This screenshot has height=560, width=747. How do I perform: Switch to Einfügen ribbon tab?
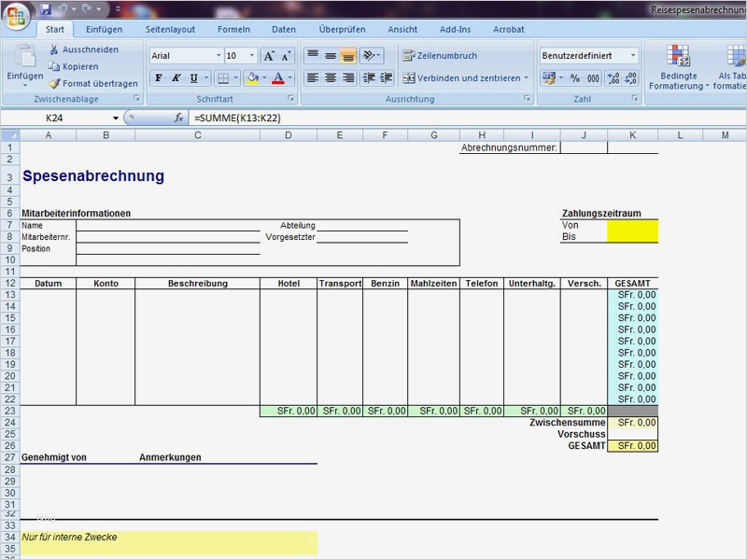pos(104,30)
